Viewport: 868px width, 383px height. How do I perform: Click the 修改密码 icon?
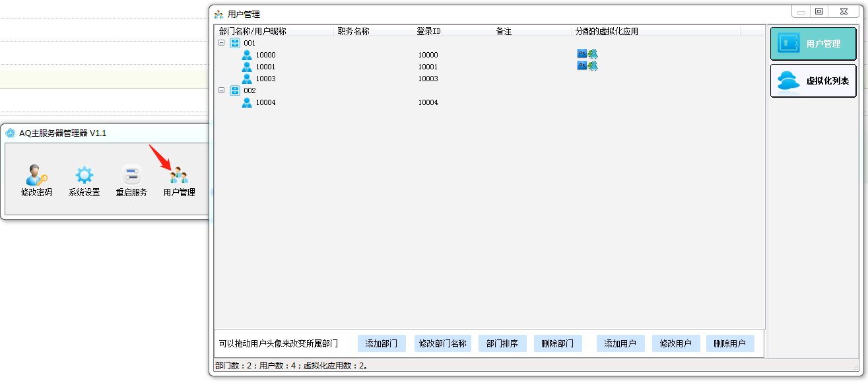point(36,176)
